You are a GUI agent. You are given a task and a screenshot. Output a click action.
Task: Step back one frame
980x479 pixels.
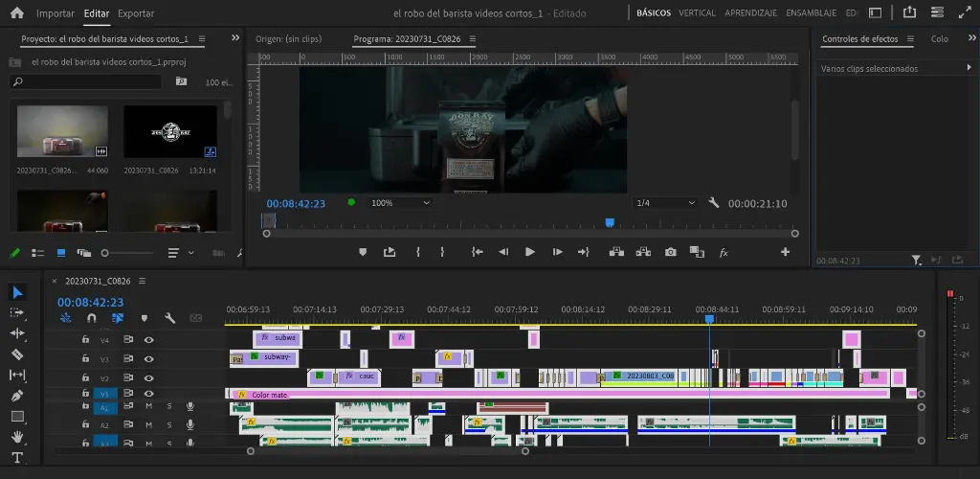click(503, 252)
